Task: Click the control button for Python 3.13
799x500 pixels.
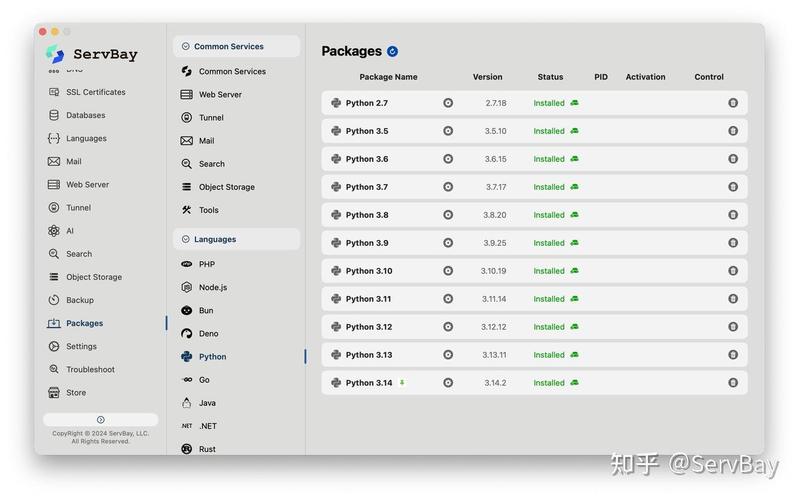Action: click(733, 355)
